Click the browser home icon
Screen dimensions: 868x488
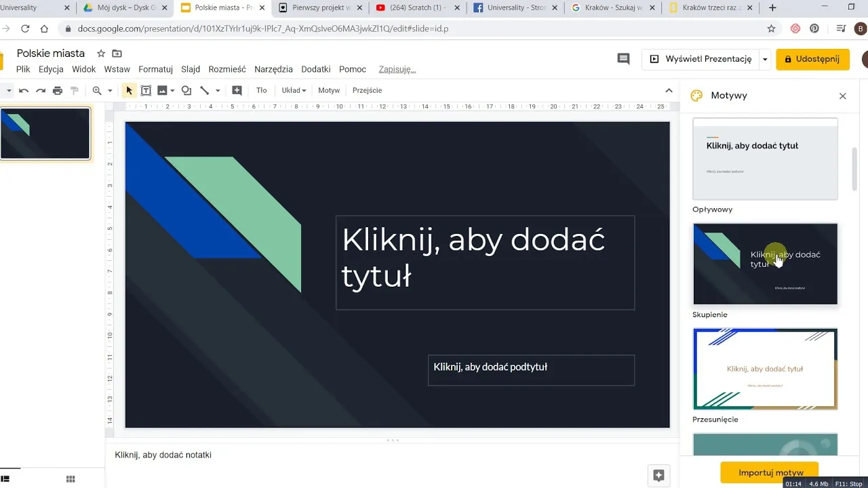pos(44,29)
